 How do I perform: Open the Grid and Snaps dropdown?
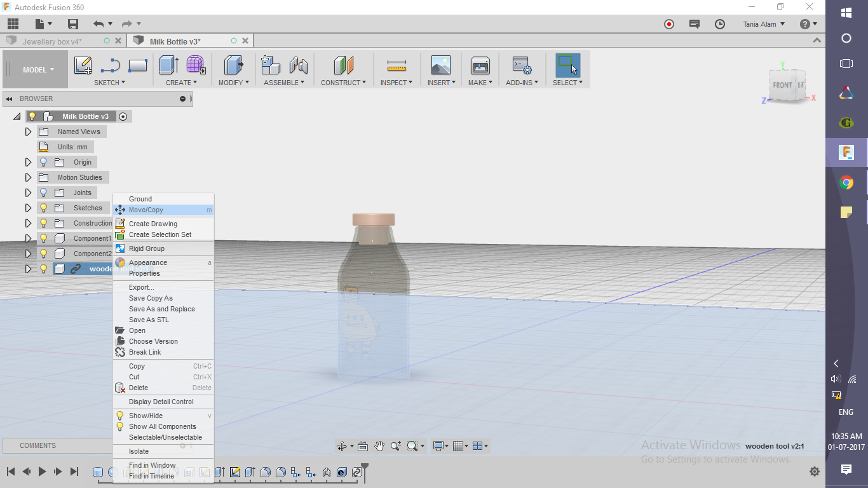461,446
